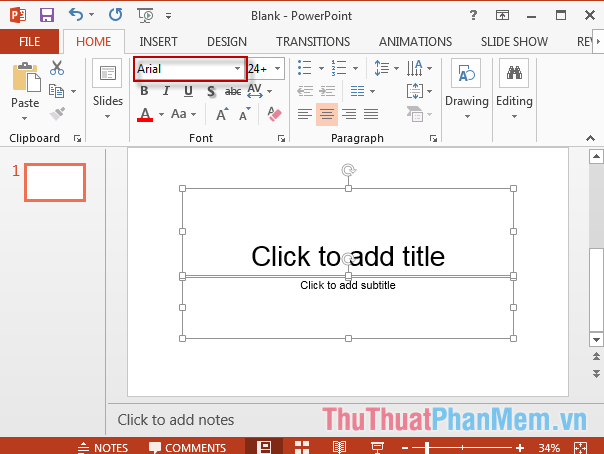604x454 pixels.
Task: Justify paragraph text
Action: click(371, 114)
